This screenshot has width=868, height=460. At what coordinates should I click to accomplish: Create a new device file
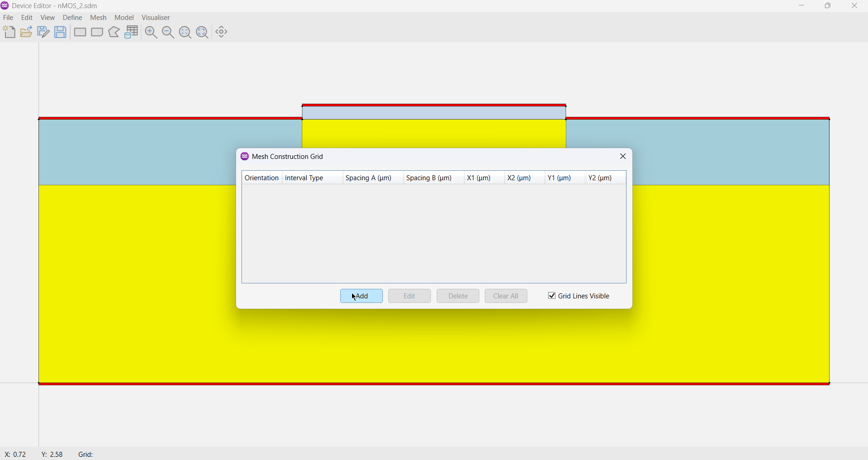10,32
